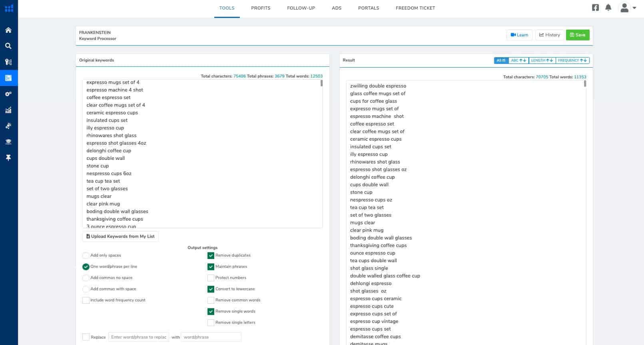The width and height of the screenshot is (644, 345).
Task: Enable the Replace checkbox
Action: (x=86, y=337)
